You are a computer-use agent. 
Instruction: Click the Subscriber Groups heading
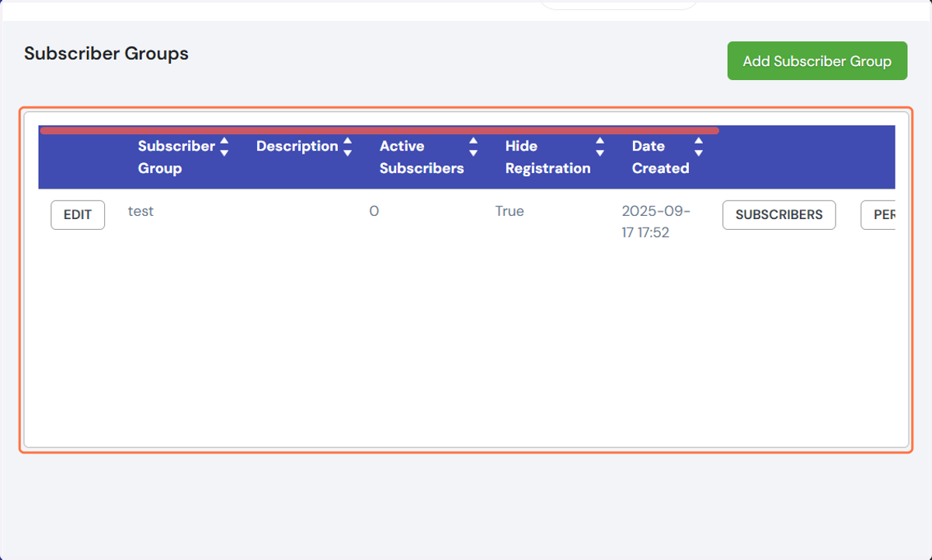coord(106,54)
